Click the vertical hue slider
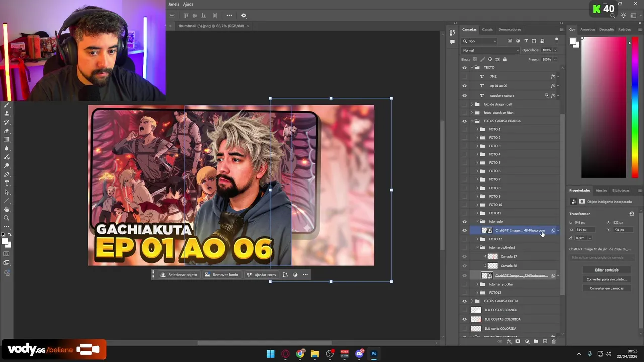 (x=635, y=108)
